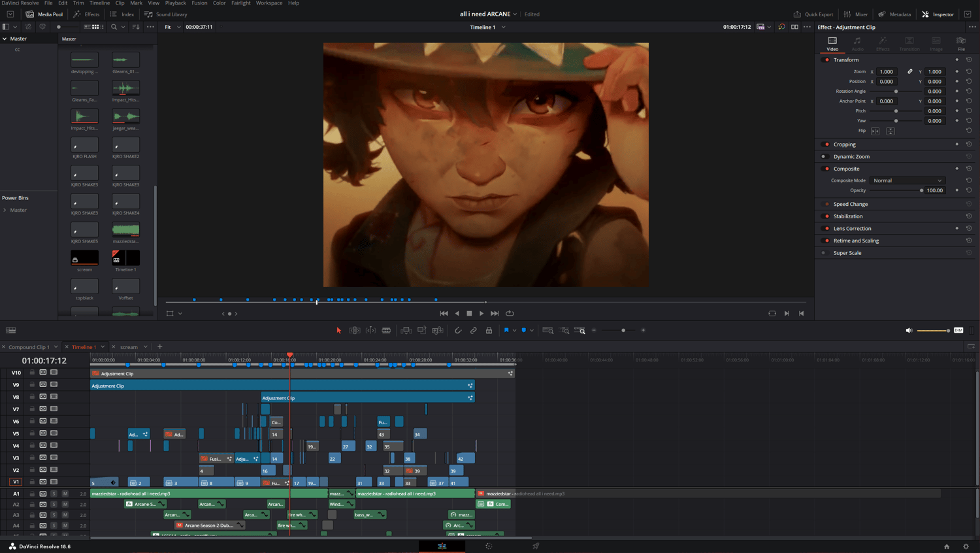The image size is (980, 553).
Task: Activate the Dynamic Trim Mode tool
Action: pyautogui.click(x=370, y=330)
